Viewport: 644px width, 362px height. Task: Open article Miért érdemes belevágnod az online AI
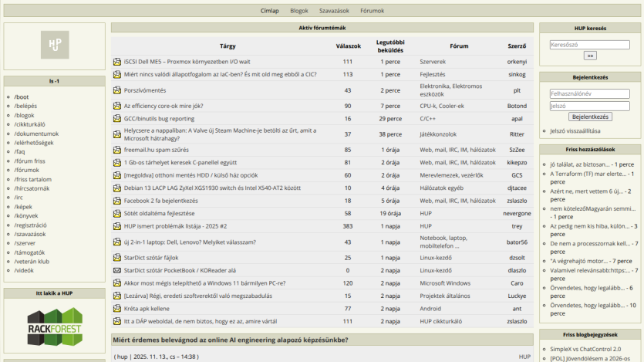[231, 340]
